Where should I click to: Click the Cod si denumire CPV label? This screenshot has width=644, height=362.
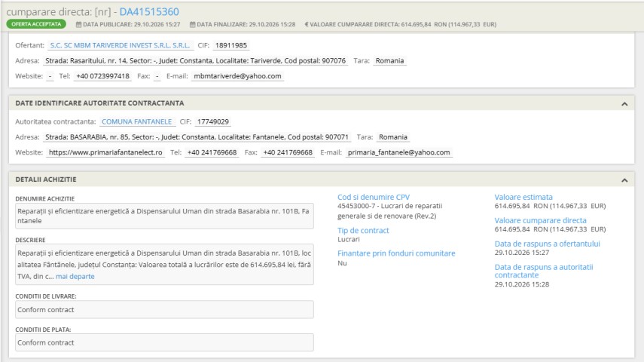374,197
